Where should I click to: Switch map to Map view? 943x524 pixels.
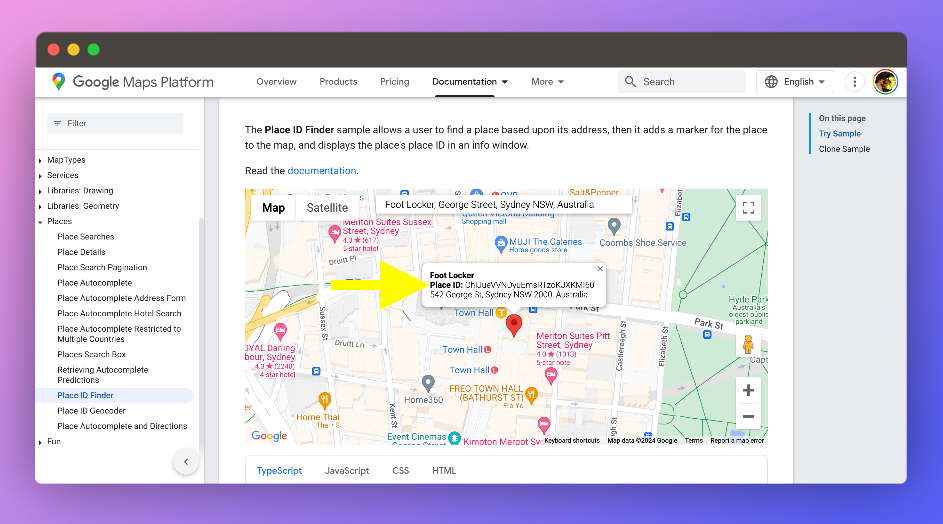pos(273,208)
